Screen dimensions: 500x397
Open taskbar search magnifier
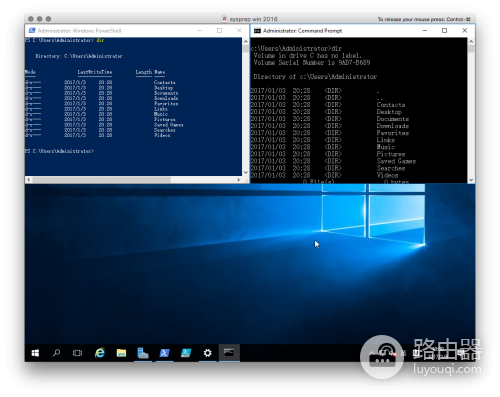[x=56, y=353]
